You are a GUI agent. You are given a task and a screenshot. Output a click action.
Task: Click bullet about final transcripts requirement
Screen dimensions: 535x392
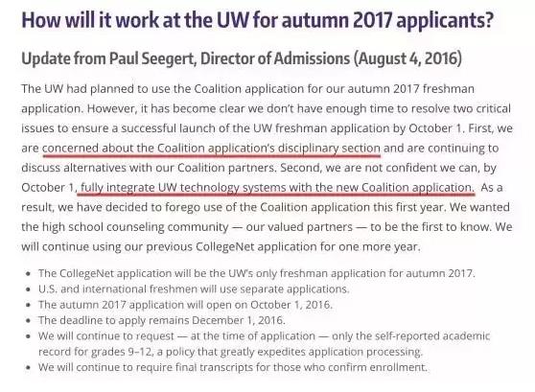(233, 367)
